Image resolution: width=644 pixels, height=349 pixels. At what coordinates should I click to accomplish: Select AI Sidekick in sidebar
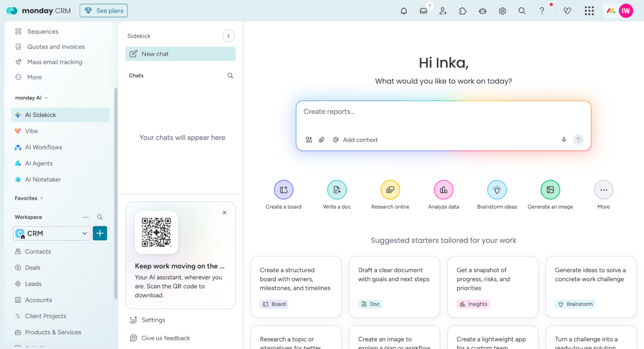point(60,115)
